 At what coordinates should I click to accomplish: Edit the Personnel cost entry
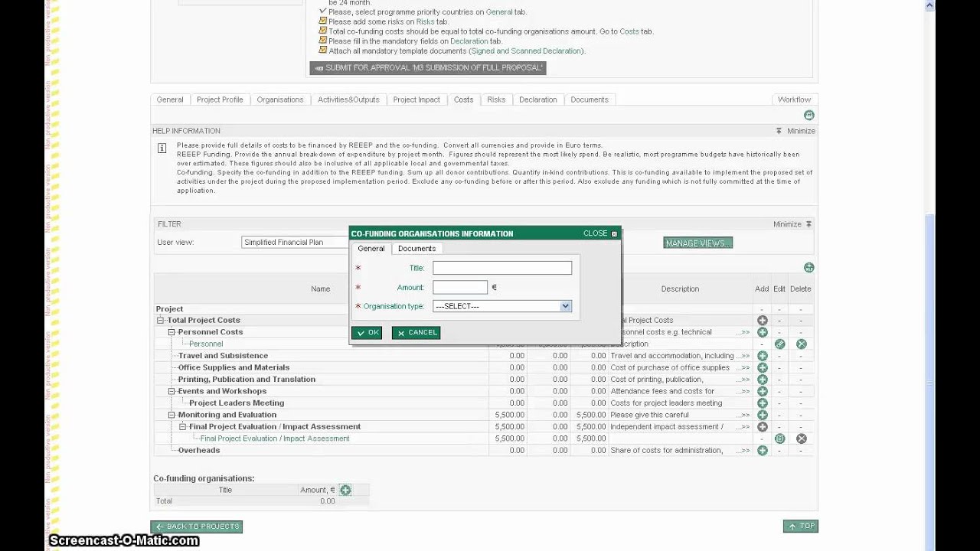(779, 344)
